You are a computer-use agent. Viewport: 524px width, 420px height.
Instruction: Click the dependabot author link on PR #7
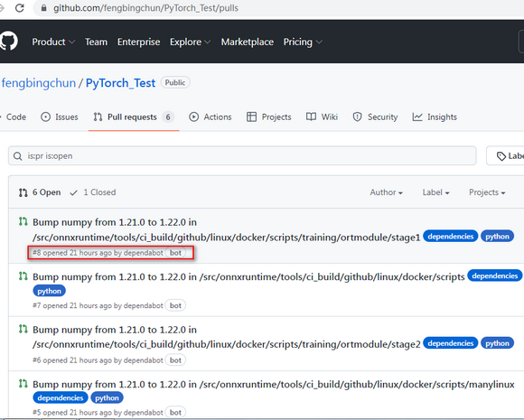[x=143, y=305]
